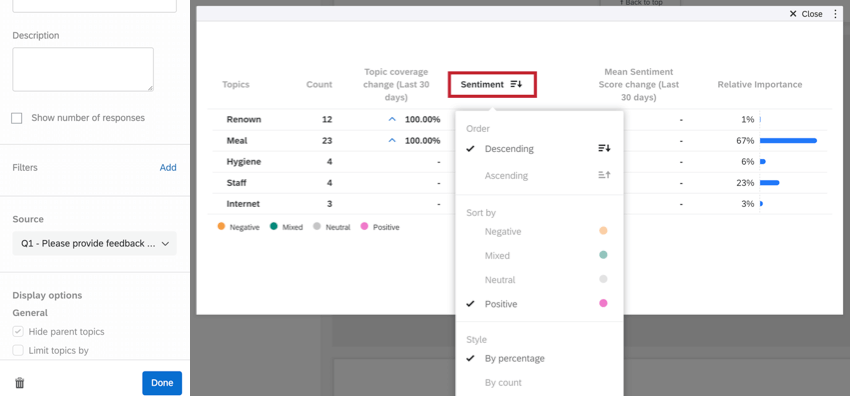Click the orange Negative legend dot

(221, 227)
